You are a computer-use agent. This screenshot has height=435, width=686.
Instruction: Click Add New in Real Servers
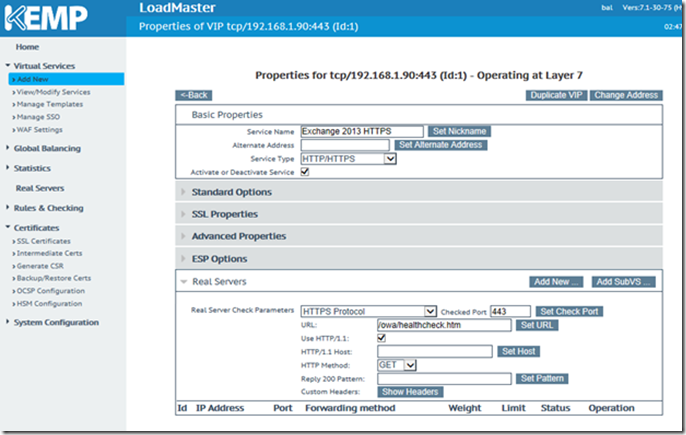tap(556, 282)
